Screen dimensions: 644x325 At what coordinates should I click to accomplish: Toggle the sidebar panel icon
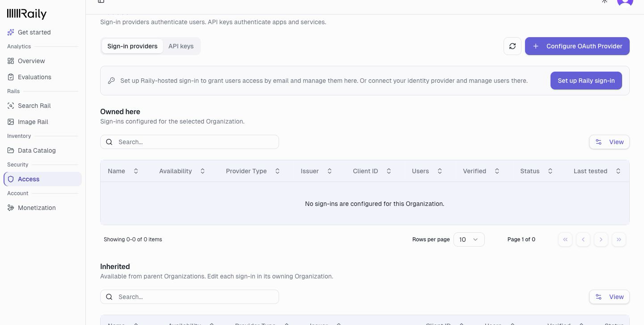click(x=101, y=1)
